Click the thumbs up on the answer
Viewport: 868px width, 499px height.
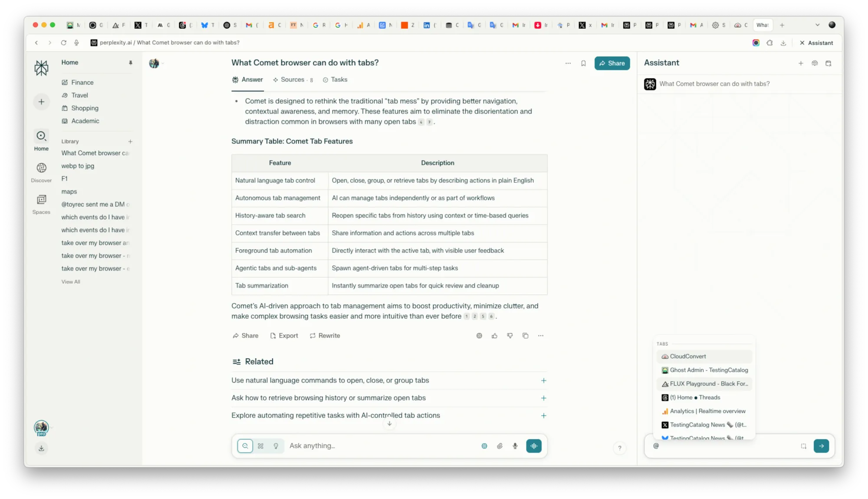[494, 335]
